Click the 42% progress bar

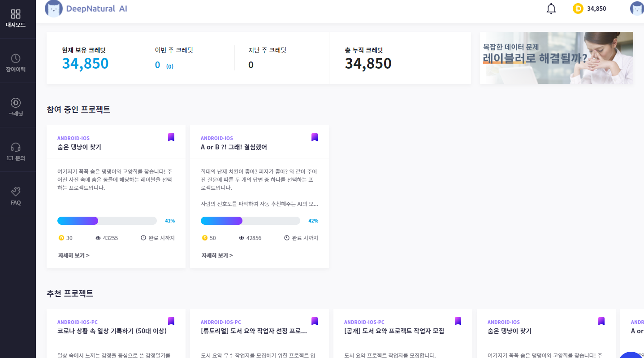[251, 221]
